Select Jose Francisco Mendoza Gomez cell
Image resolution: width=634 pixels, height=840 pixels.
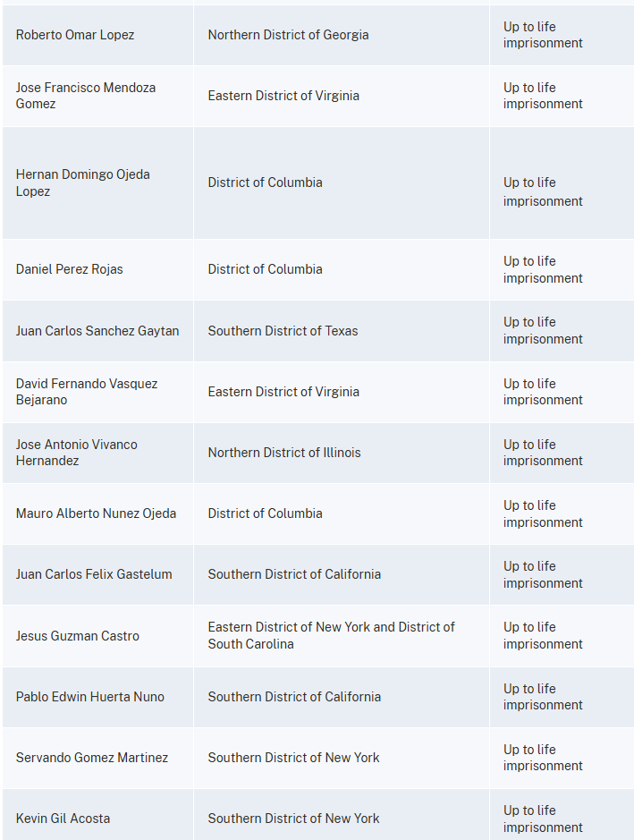pos(86,96)
